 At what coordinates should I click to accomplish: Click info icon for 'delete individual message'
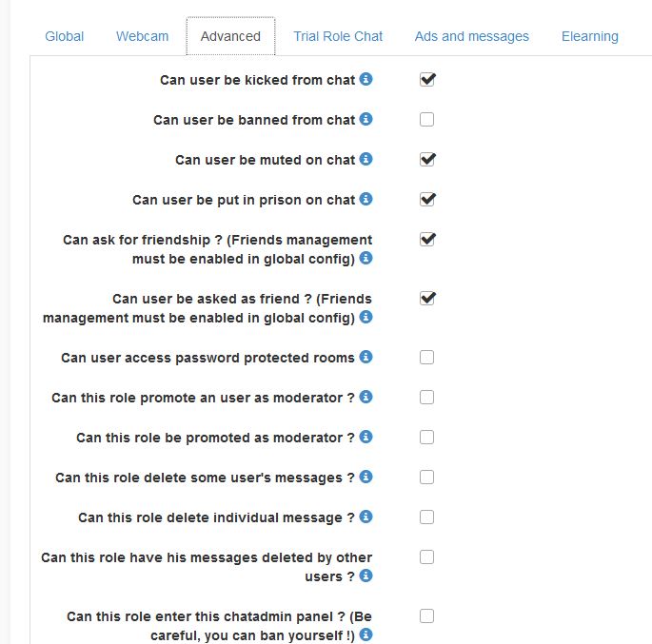pyautogui.click(x=366, y=517)
